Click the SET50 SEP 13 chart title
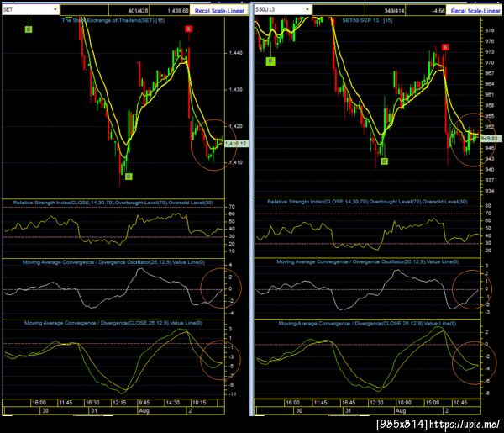 [x=367, y=20]
